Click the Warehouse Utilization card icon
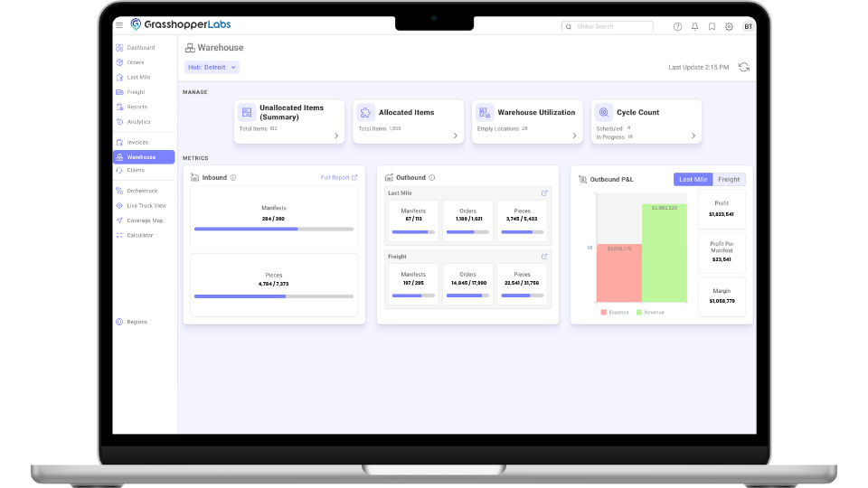This screenshot has height=488, width=868. point(485,112)
